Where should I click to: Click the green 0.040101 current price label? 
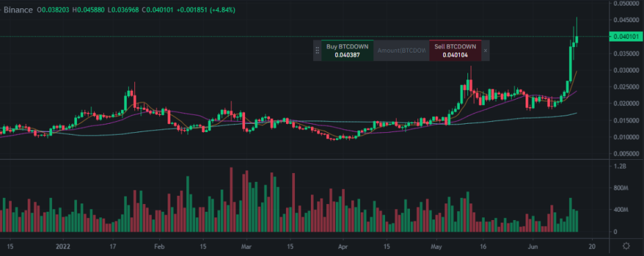pos(625,37)
